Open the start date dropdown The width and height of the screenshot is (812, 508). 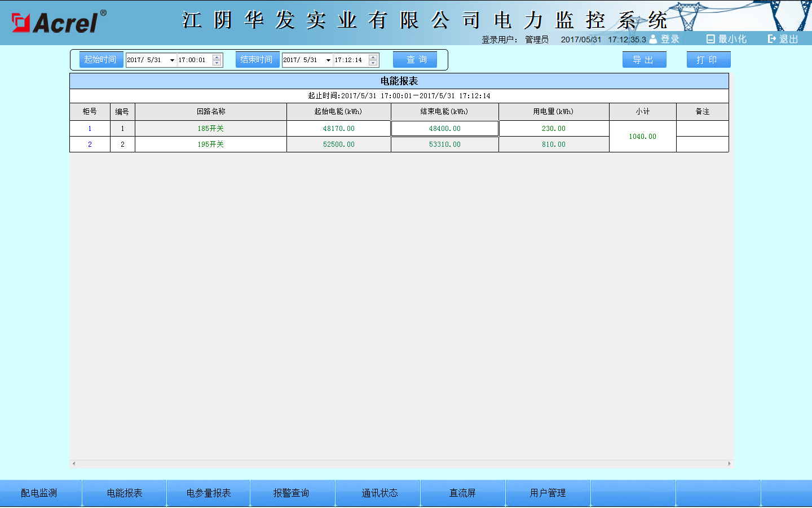point(172,60)
